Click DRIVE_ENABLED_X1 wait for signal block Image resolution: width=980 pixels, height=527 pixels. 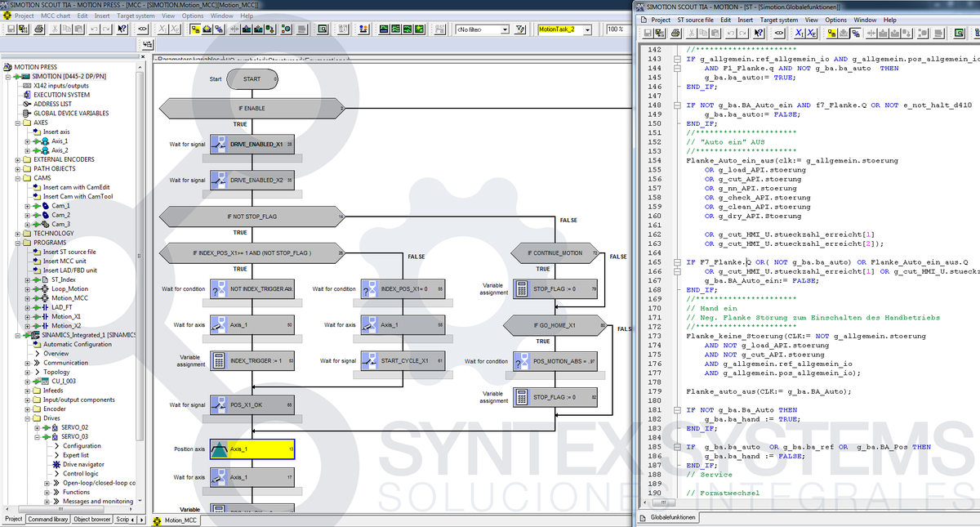252,145
